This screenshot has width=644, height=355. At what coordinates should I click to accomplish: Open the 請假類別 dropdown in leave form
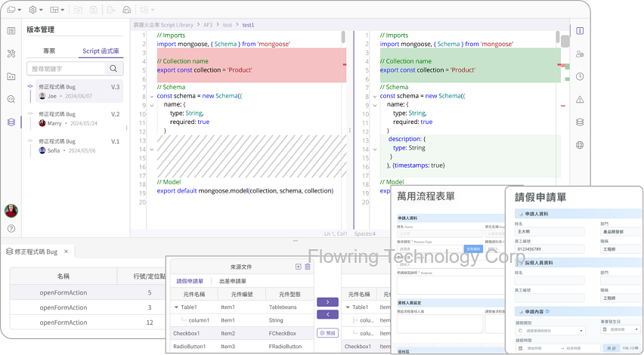[550, 331]
